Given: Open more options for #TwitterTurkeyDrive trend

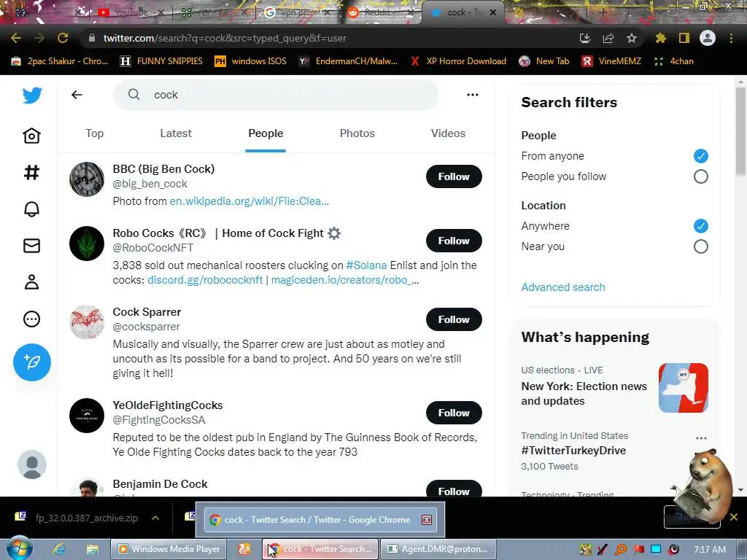Looking at the screenshot, I should coord(701,438).
